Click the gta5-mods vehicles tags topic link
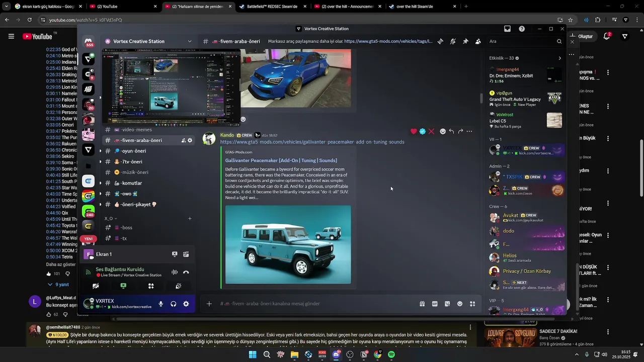Screen dimensions: 644x362 point(388,41)
